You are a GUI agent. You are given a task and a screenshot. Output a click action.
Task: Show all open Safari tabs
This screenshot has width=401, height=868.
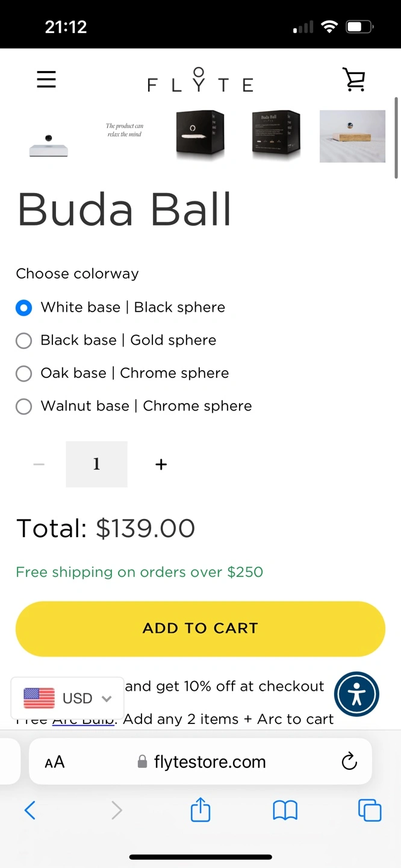click(x=370, y=810)
